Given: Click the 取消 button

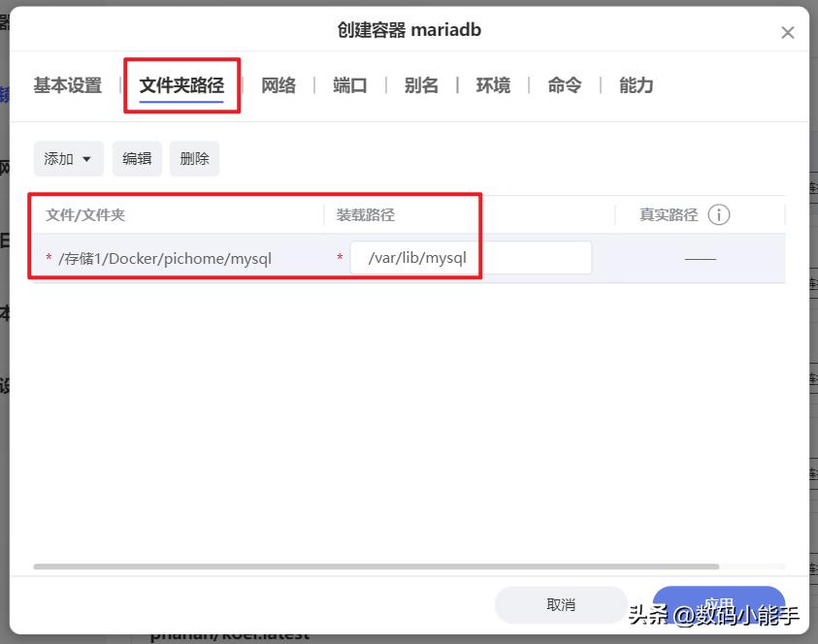Looking at the screenshot, I should click(x=561, y=605).
